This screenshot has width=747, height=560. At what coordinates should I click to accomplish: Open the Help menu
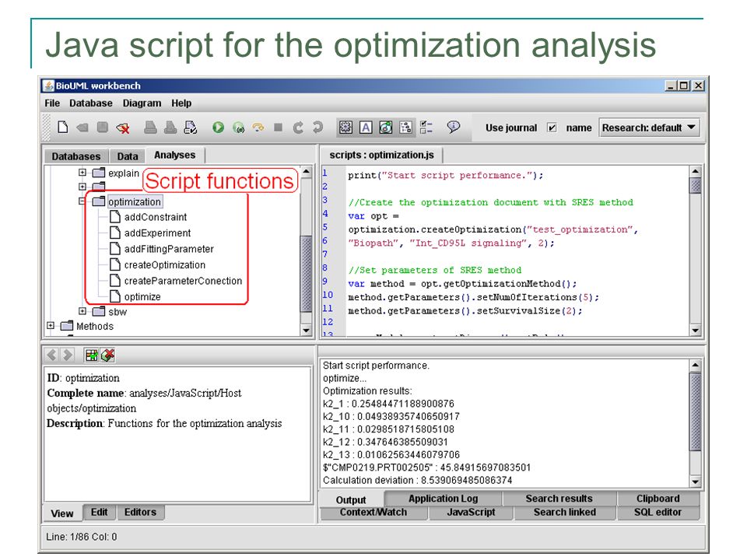(181, 103)
